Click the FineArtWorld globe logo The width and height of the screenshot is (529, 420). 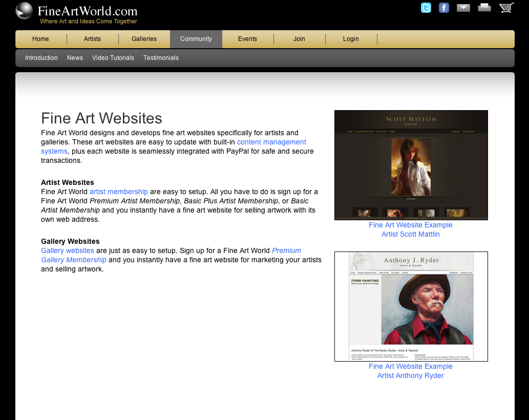24,11
